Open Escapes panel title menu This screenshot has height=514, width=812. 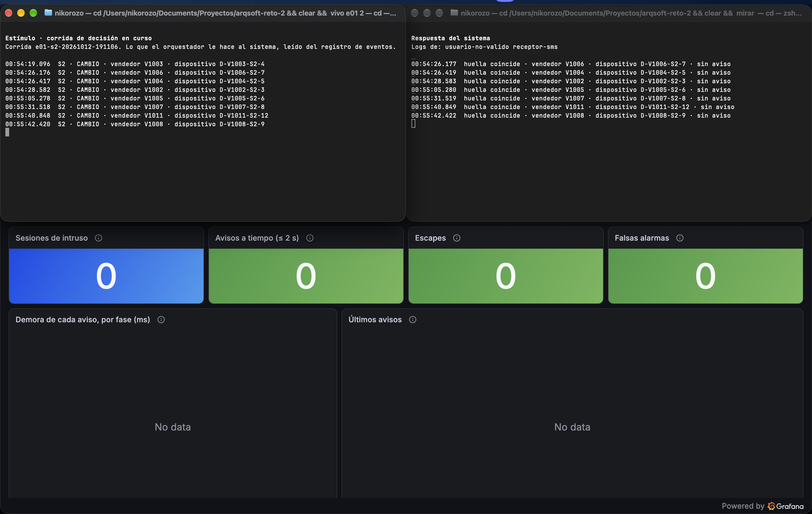pyautogui.click(x=430, y=238)
